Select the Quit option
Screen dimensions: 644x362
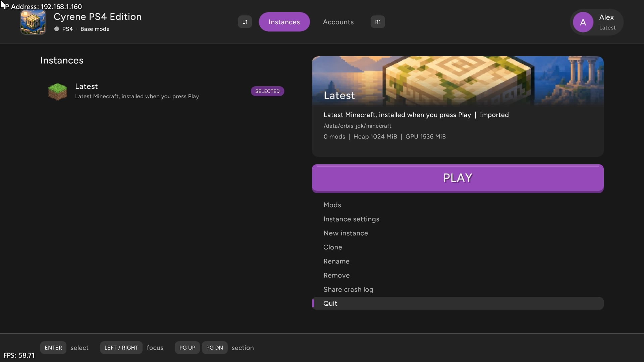tap(458, 303)
